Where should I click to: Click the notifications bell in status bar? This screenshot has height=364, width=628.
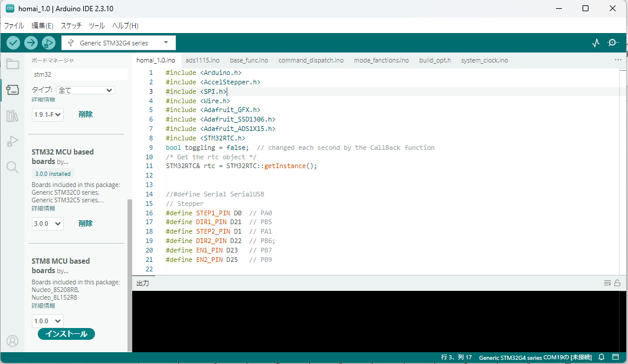click(601, 357)
